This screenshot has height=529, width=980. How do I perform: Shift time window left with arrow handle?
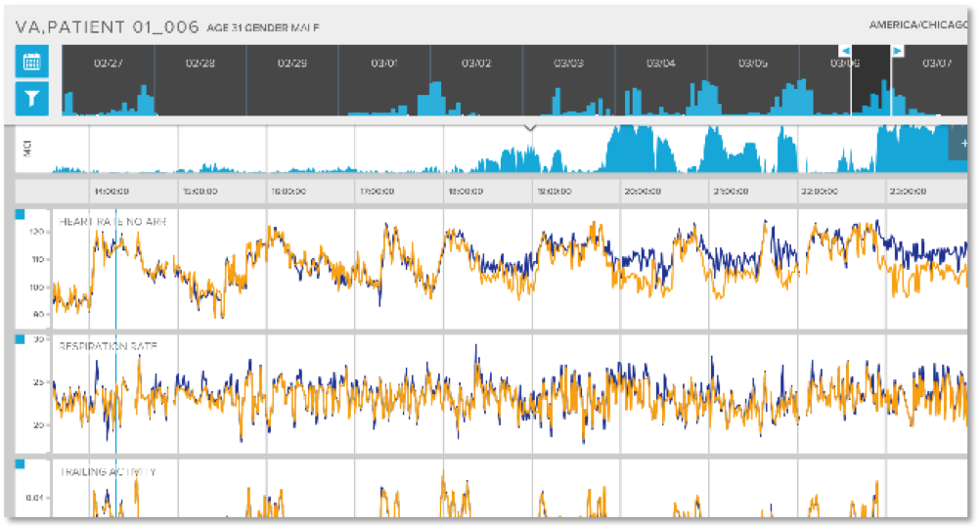pos(845,51)
